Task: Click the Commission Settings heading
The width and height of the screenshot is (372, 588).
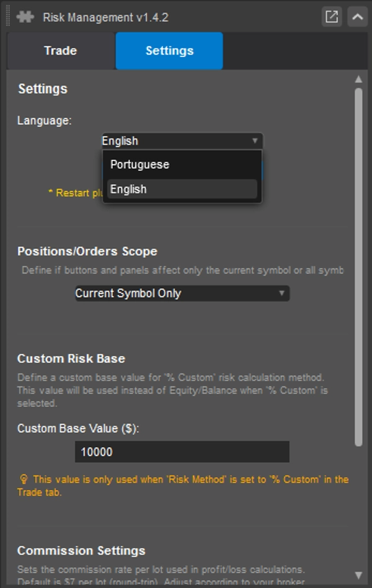Action: (x=81, y=550)
